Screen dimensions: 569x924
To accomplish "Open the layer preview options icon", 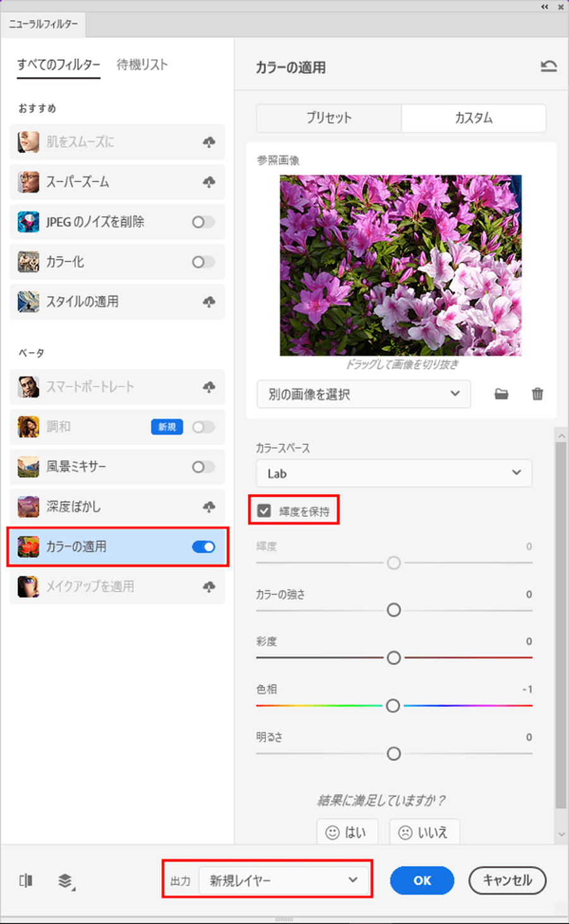I will click(x=66, y=880).
